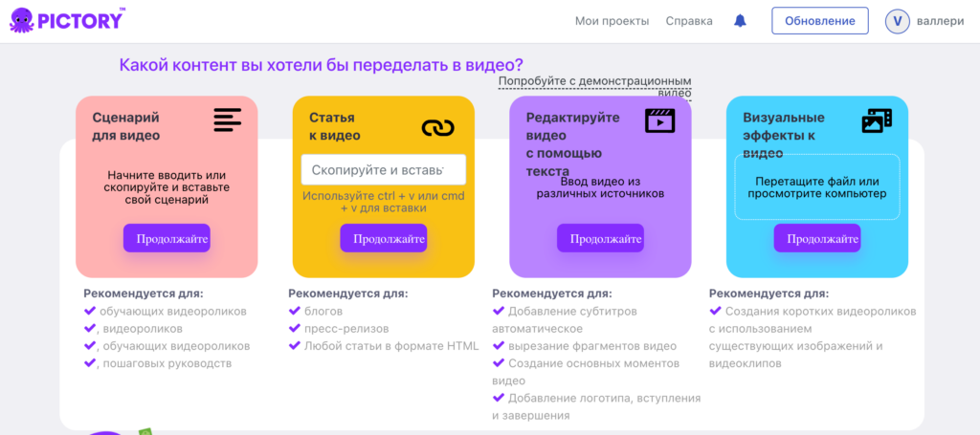Select the Сценарий для видео card title
980x435 pixels.
point(126,126)
